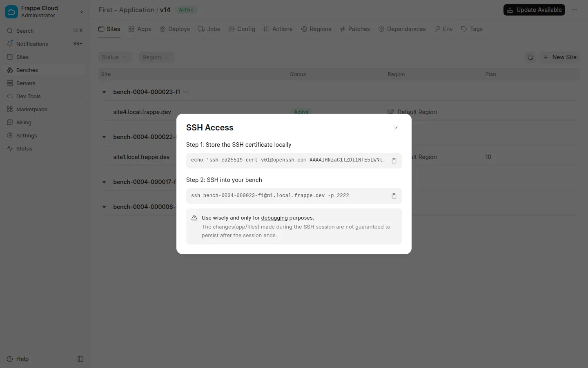
Task: Collapse the sidebar panel icon
Action: coord(80,359)
